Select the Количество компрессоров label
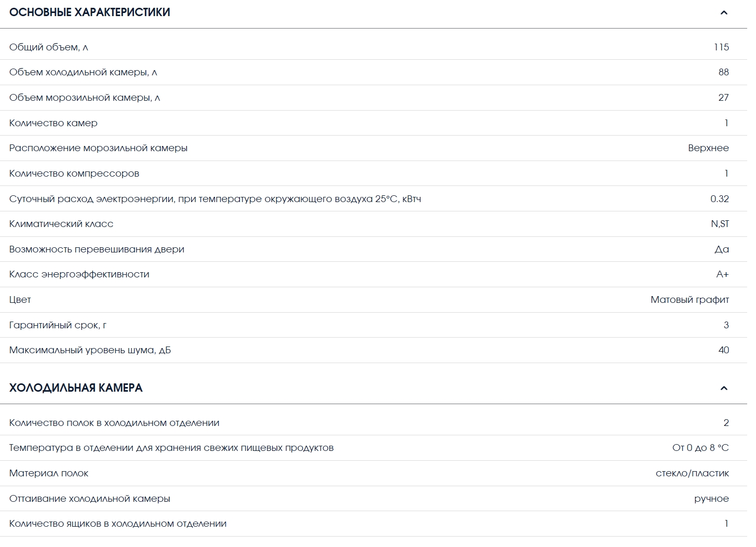756x547 pixels. [x=74, y=174]
